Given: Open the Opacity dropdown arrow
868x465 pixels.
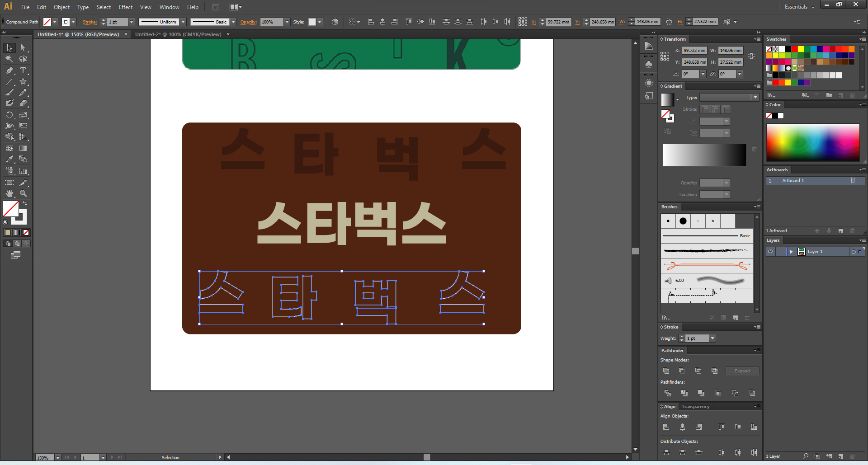Looking at the screenshot, I should point(287,22).
